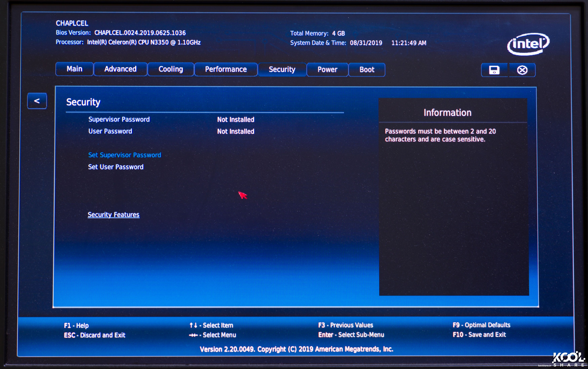Image resolution: width=588 pixels, height=369 pixels.
Task: Choose Set User Password option
Action: (116, 167)
